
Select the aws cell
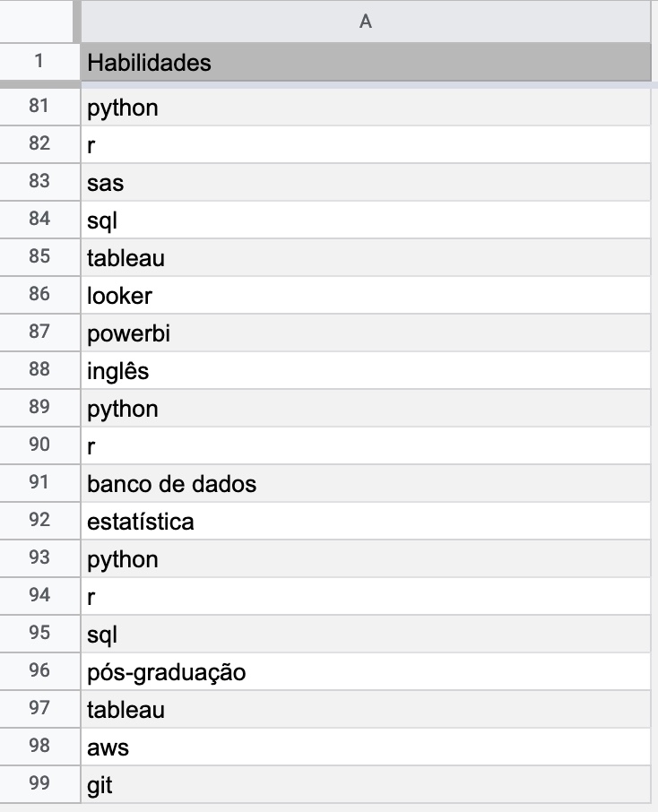pyautogui.click(x=366, y=747)
